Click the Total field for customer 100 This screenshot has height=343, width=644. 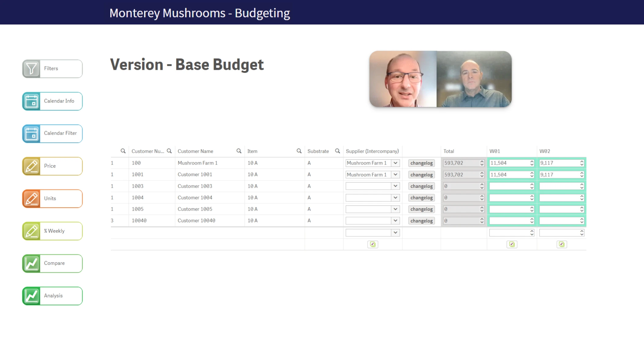click(464, 163)
